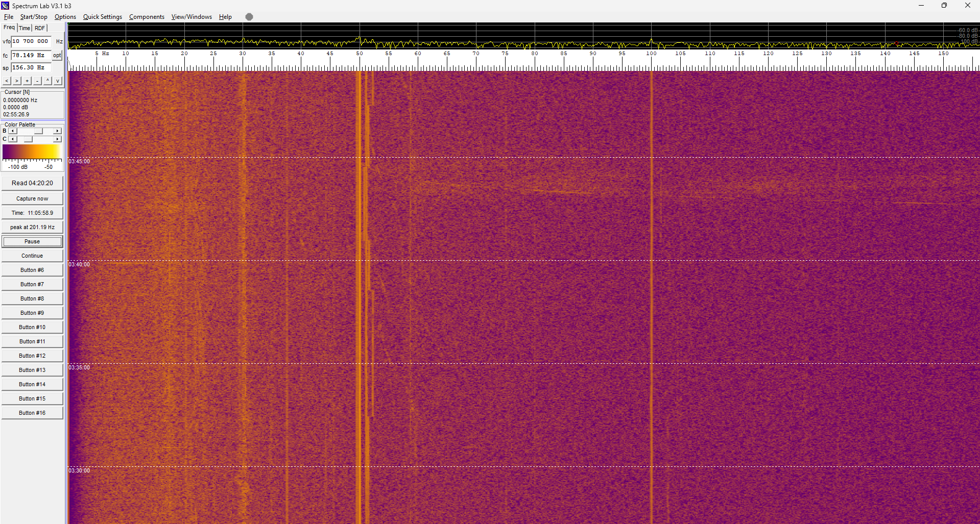Click the Capture now button

pos(32,198)
